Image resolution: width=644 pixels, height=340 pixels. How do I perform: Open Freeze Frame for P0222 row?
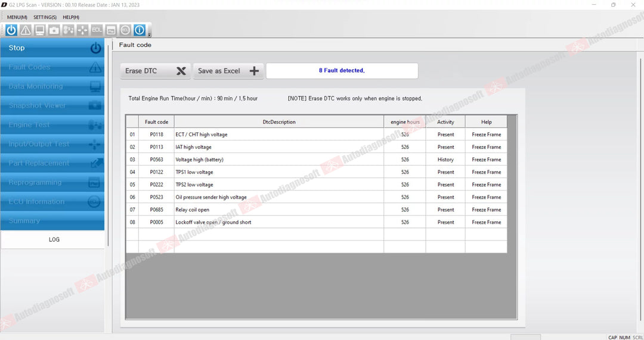click(x=487, y=185)
